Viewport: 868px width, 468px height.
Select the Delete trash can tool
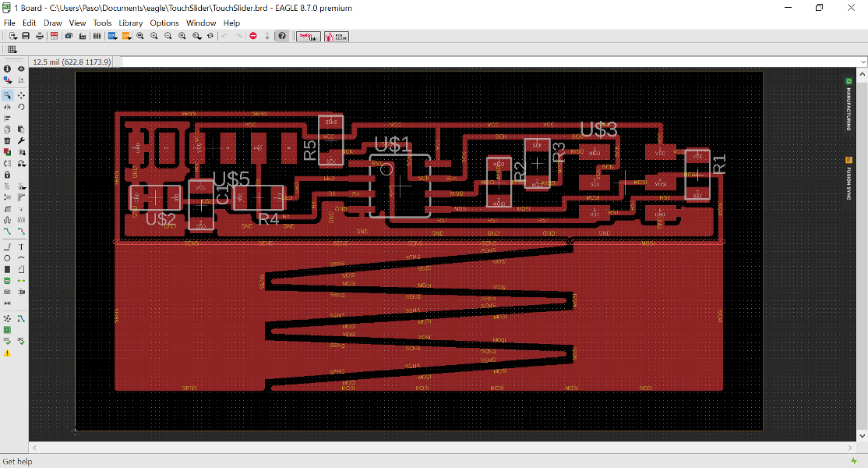(7, 140)
